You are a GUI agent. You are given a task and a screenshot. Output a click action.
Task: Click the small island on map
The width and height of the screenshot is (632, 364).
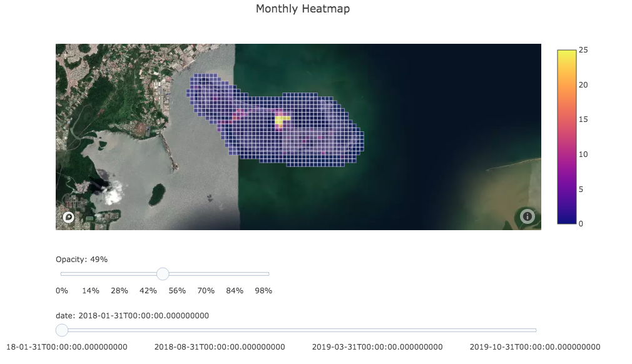156,195
